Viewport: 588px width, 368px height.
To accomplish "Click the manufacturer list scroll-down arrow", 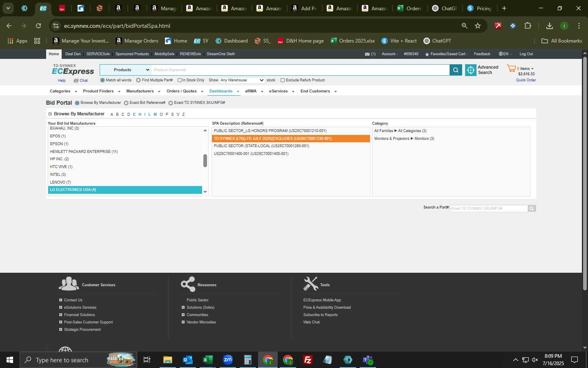I will coord(205,192).
